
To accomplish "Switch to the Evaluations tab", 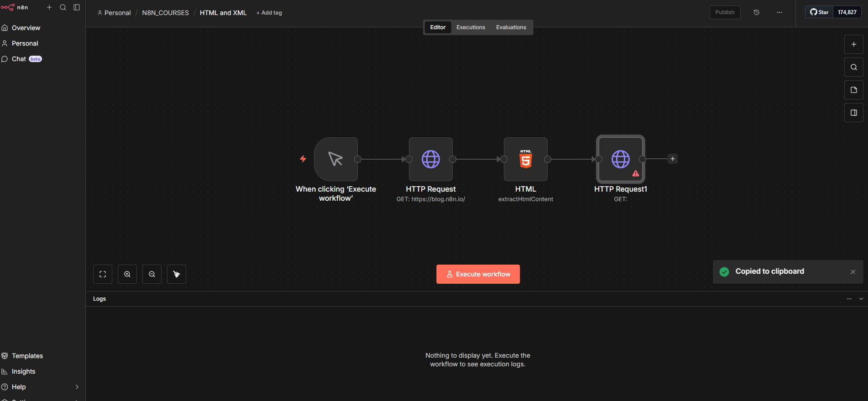I will (511, 27).
